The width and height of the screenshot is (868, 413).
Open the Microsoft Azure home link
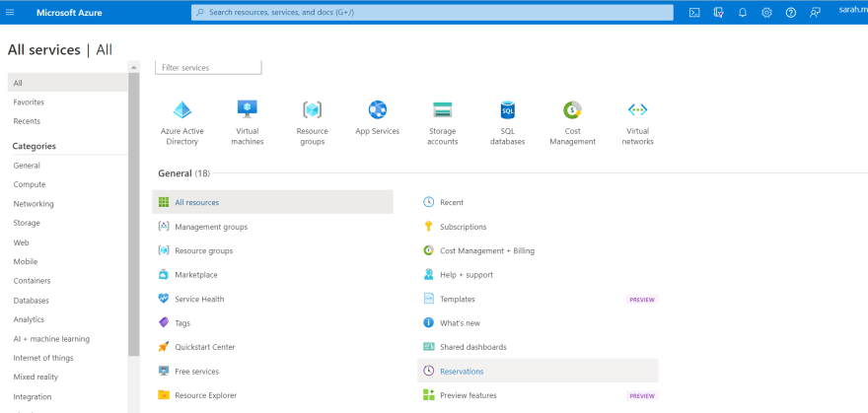pyautogui.click(x=69, y=13)
